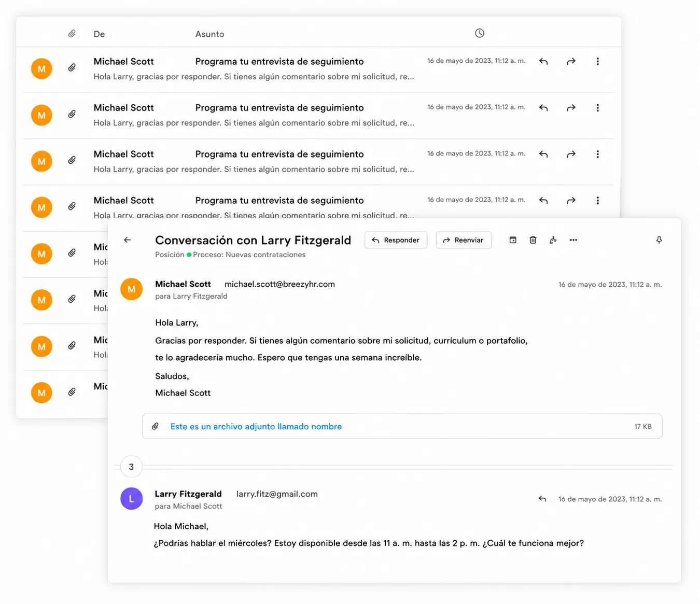Click 'Proceso: Nuevas contrataciones' status label
This screenshot has height=604, width=700.
[x=249, y=255]
